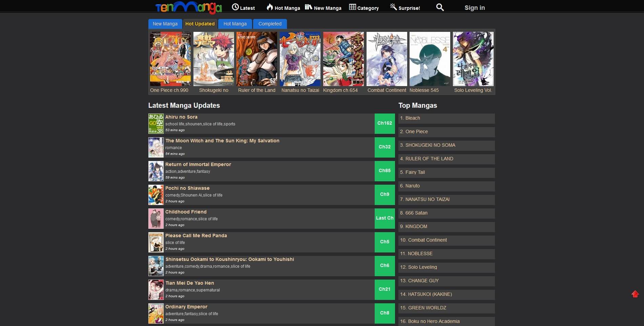Open RULER OF THE LAND top entry
Screen dimensions: 644x326
tap(446, 159)
